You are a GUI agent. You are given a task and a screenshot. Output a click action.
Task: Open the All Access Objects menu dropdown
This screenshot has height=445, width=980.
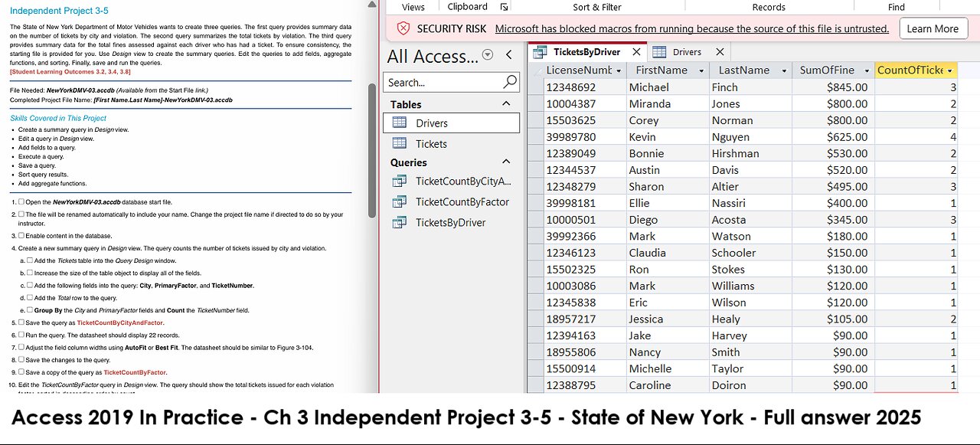[x=488, y=55]
